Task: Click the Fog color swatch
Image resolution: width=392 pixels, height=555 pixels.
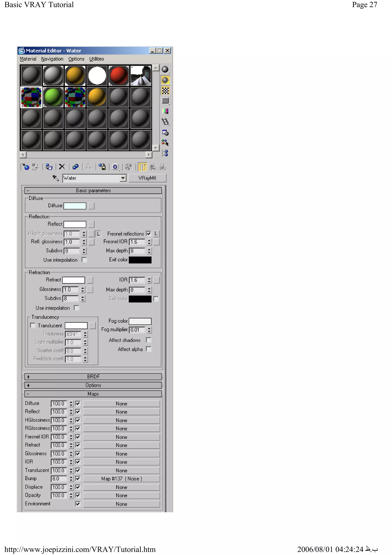Action: (140, 321)
